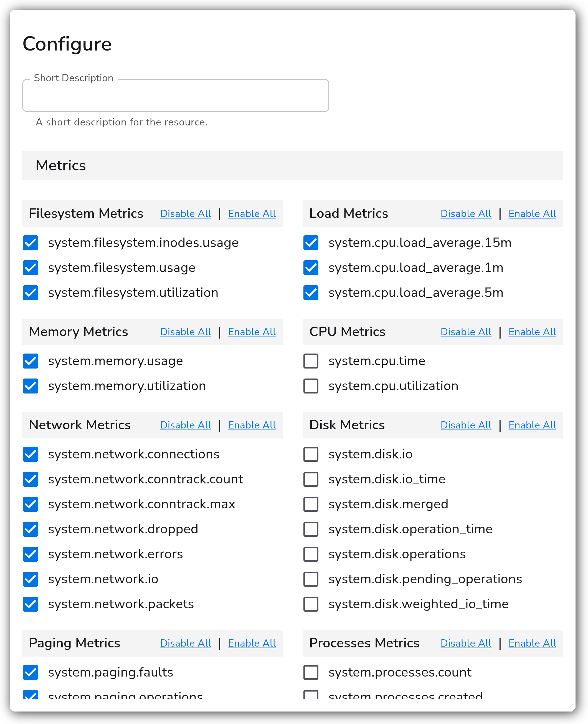Enable all Network Metrics
This screenshot has height=724, width=588.
252,425
